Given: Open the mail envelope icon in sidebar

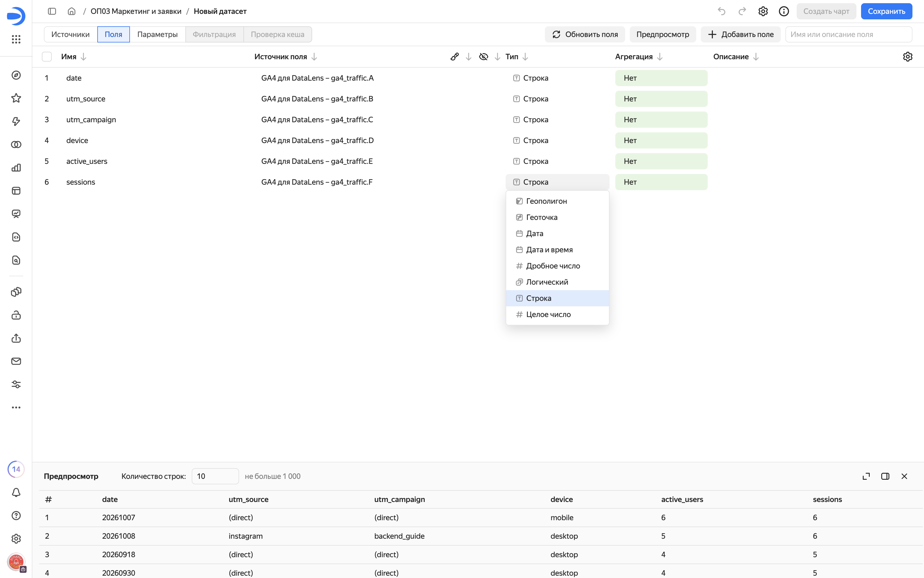Looking at the screenshot, I should tap(16, 361).
